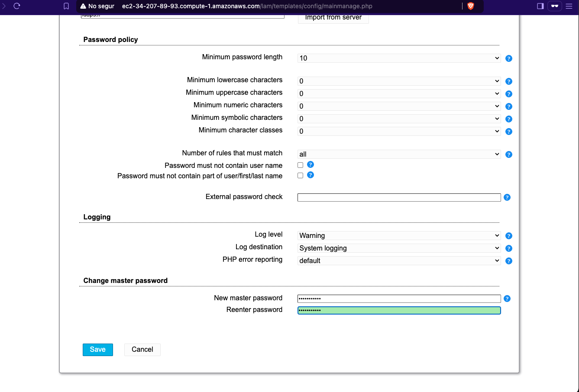Open help for Minimum uppercase characters
Image resolution: width=579 pixels, height=392 pixels.
[x=509, y=94]
